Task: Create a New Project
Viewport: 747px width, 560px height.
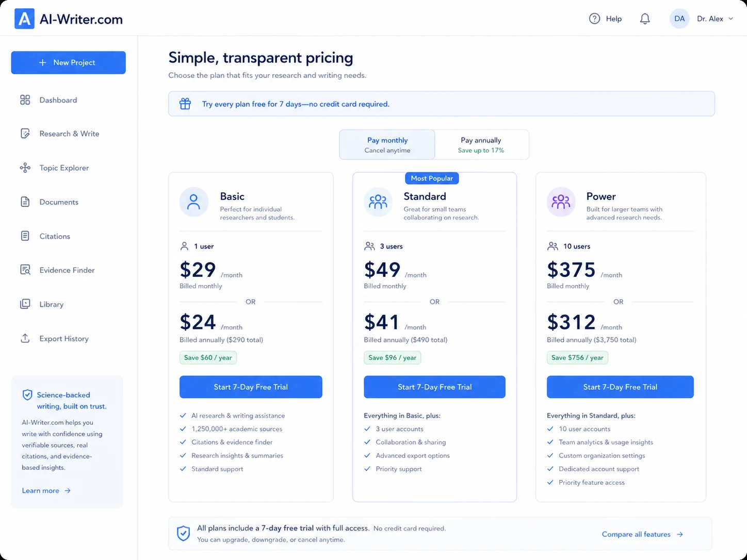Action: (x=68, y=62)
